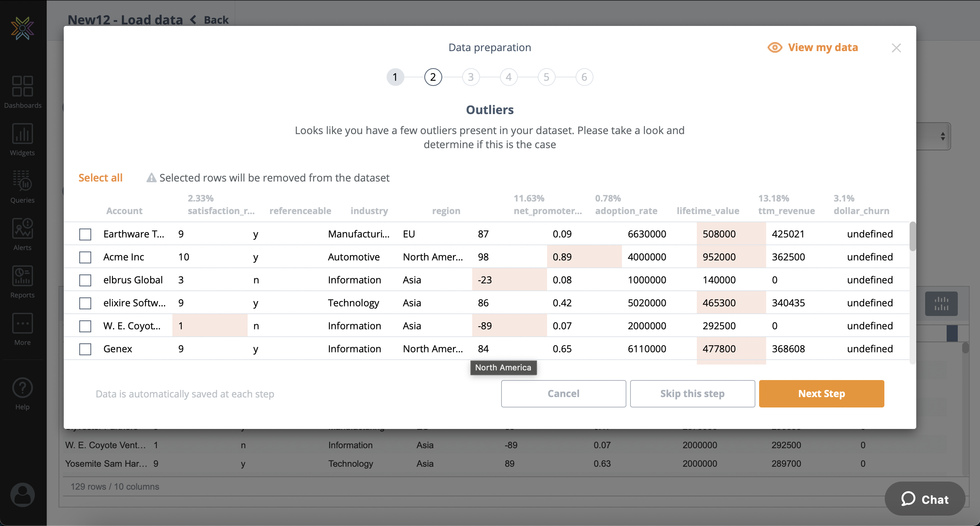
Task: Open the Queries sidebar icon
Action: 23,181
